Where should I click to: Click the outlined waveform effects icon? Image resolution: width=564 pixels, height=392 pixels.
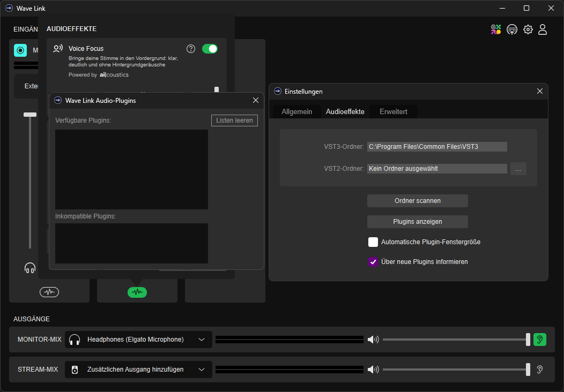point(49,292)
